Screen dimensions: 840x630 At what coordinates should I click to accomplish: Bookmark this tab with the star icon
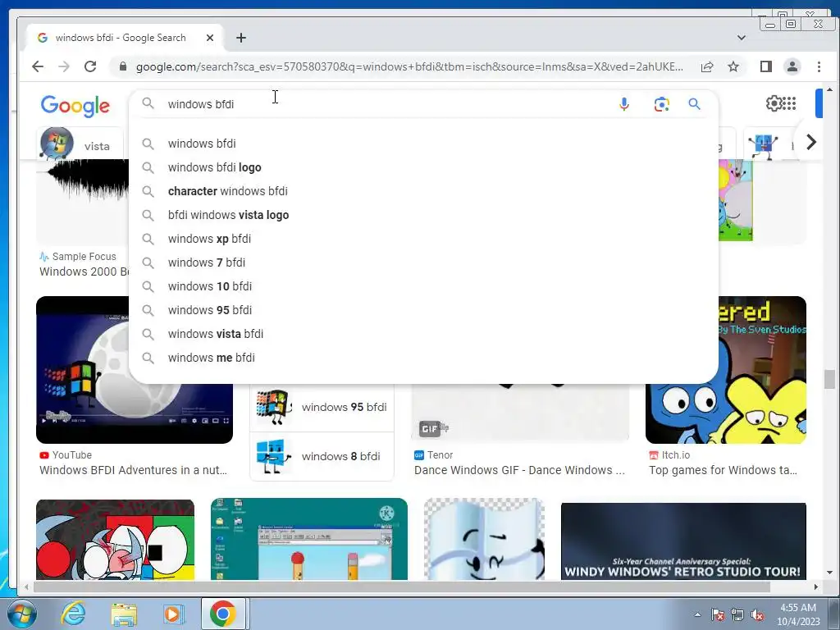click(733, 66)
